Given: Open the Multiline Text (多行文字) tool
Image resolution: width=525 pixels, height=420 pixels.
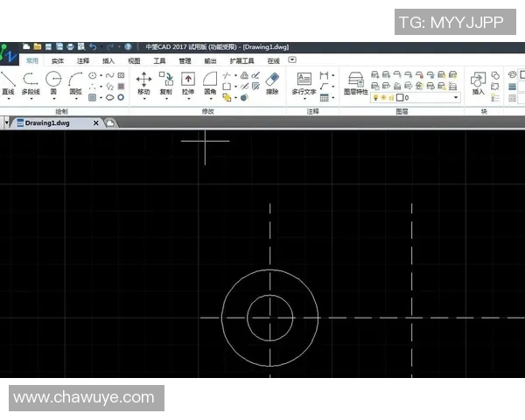Looking at the screenshot, I should 304,82.
